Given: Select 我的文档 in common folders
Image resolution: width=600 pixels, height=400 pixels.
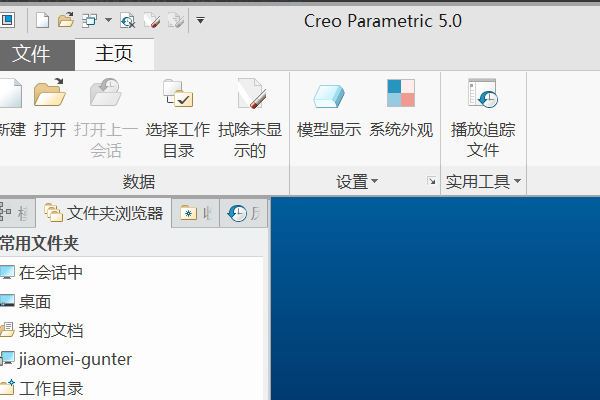Looking at the screenshot, I should [x=41, y=330].
